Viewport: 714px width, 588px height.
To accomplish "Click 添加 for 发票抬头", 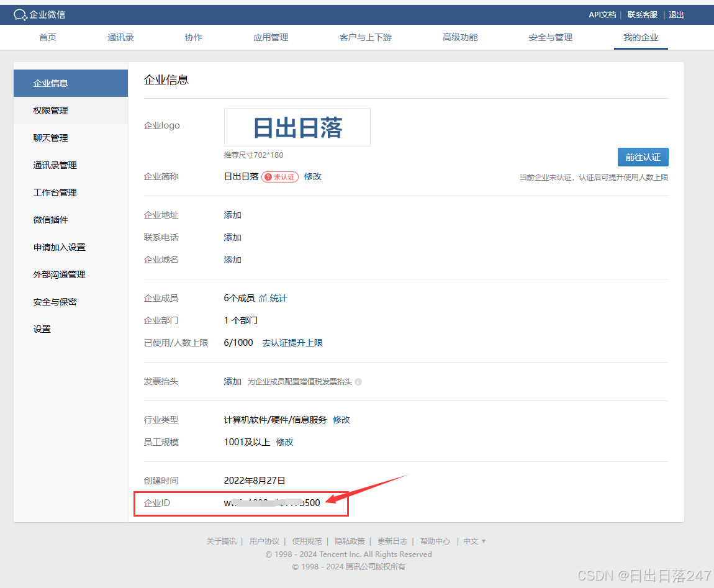I will pyautogui.click(x=232, y=381).
